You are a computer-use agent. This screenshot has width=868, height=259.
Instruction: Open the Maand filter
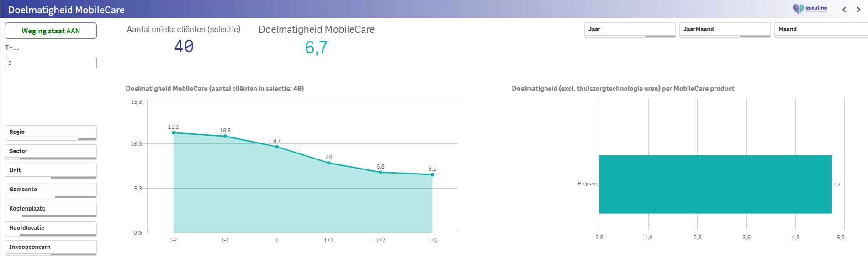[820, 29]
